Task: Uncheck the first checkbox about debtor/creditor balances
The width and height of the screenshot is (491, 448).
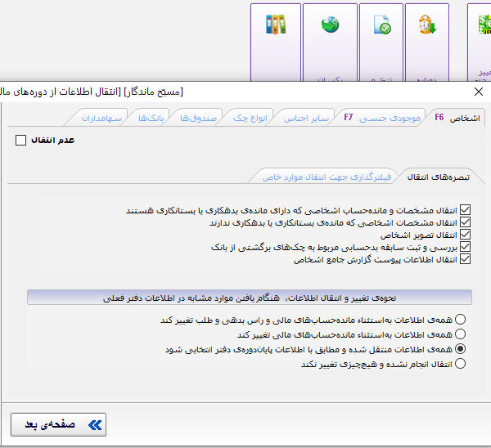Action: point(466,210)
